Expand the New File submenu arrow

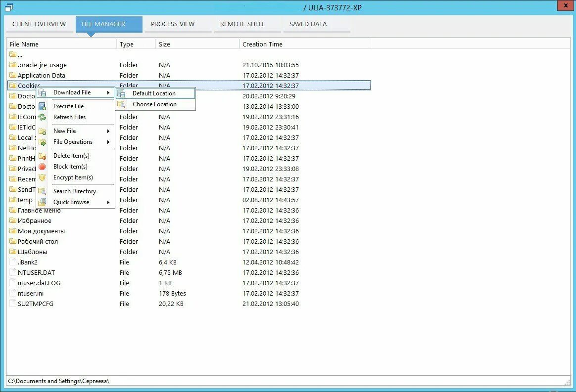click(108, 131)
